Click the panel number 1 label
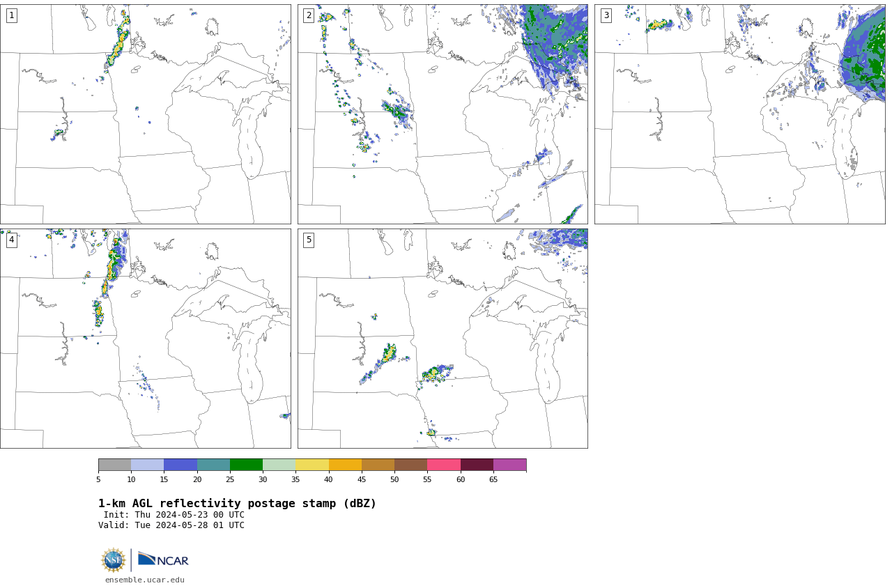This screenshot has height=588, width=892. [x=11, y=15]
